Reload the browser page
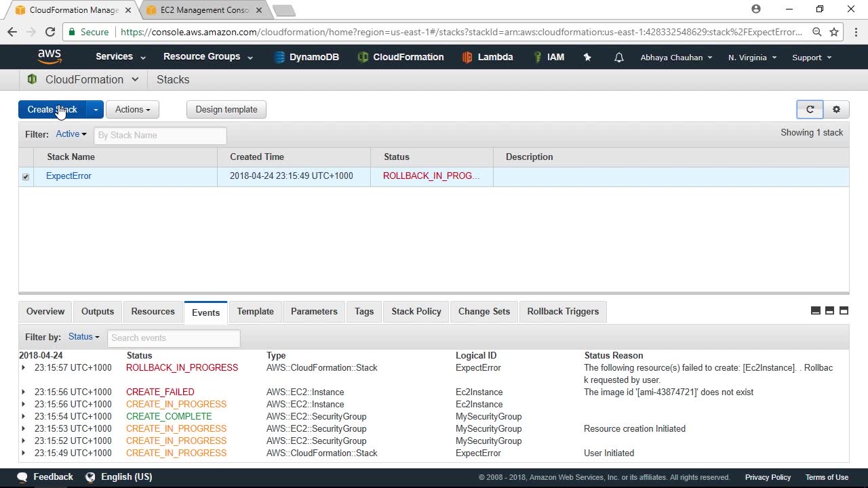This screenshot has width=868, height=488. point(50,32)
